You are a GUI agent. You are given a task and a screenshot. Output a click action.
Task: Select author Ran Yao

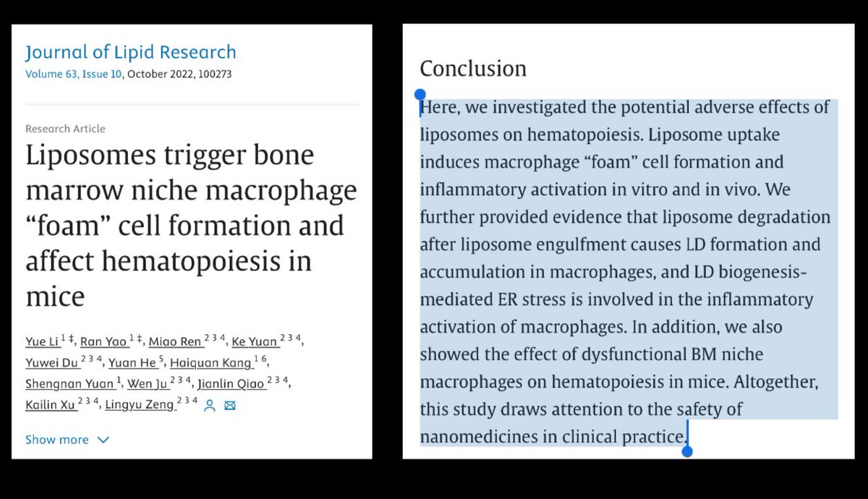point(101,342)
